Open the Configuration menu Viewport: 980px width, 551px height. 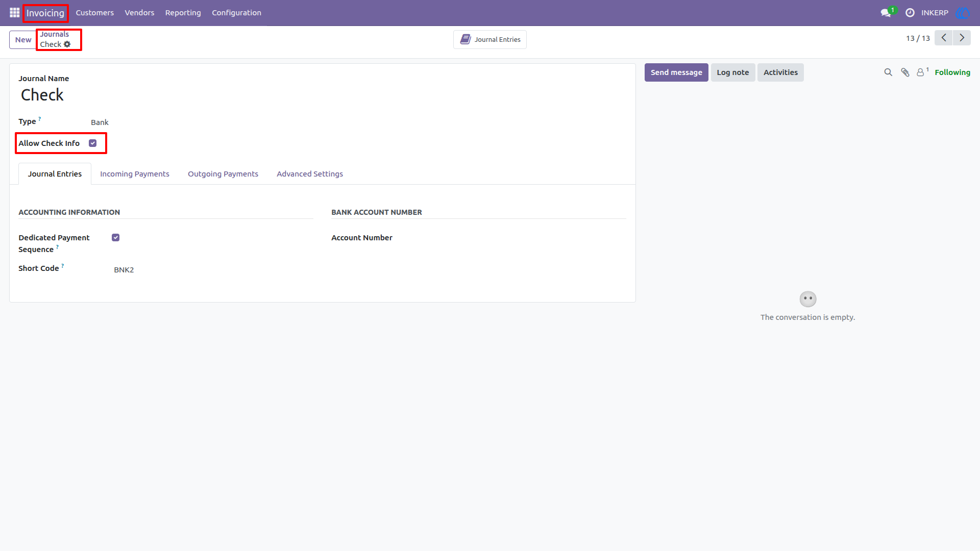(x=237, y=13)
